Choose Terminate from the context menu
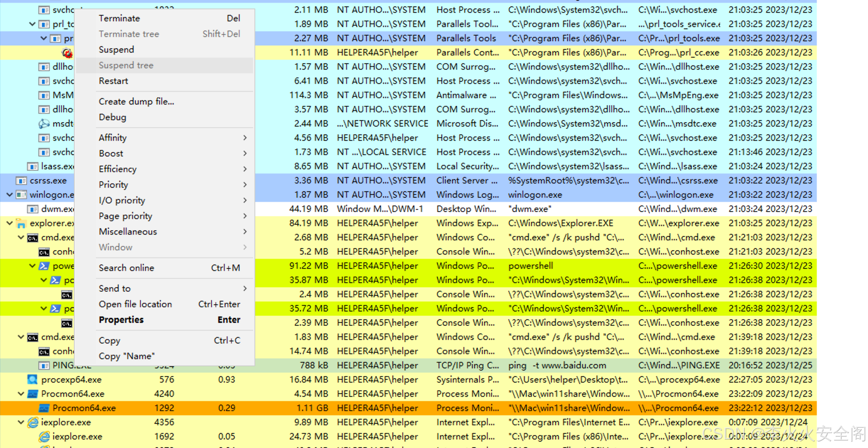Screen dimensions: 868x448 [119, 18]
